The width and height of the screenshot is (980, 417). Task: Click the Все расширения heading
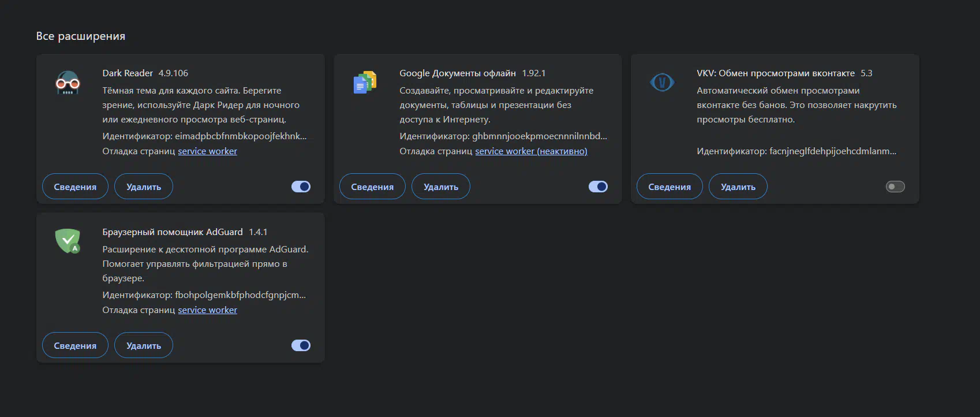click(x=81, y=36)
